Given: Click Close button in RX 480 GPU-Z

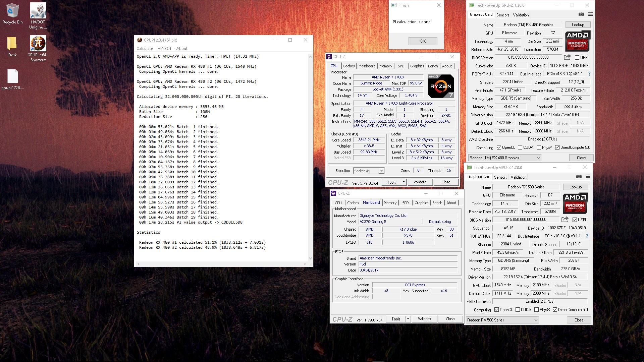Looking at the screenshot, I should click(581, 158).
